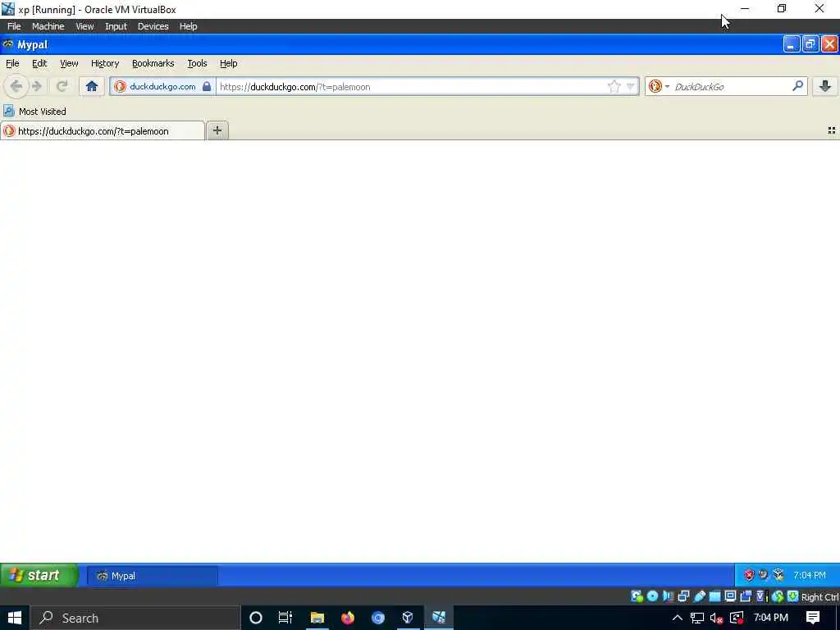Click the Forward arrow in Mypal toolbar
Viewport: 840px width, 630px height.
(37, 86)
